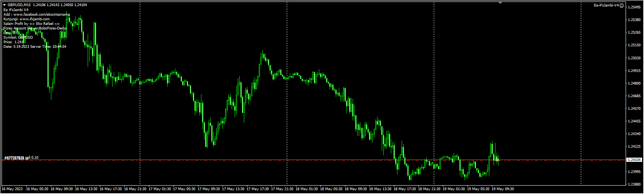Click the 'Kunjungi: www.ifxjambi.com' line

(x=26, y=19)
